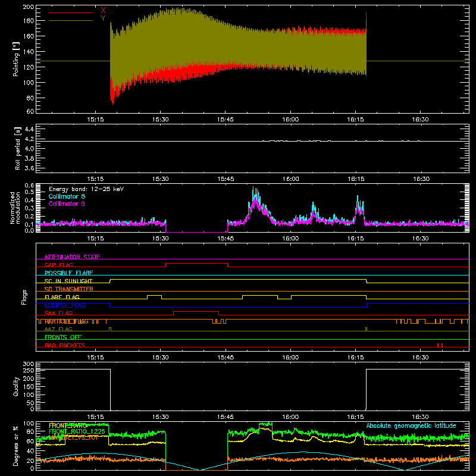Screen dimensions: 476x476
Task: Click the red X legend label
Action: coord(103,11)
